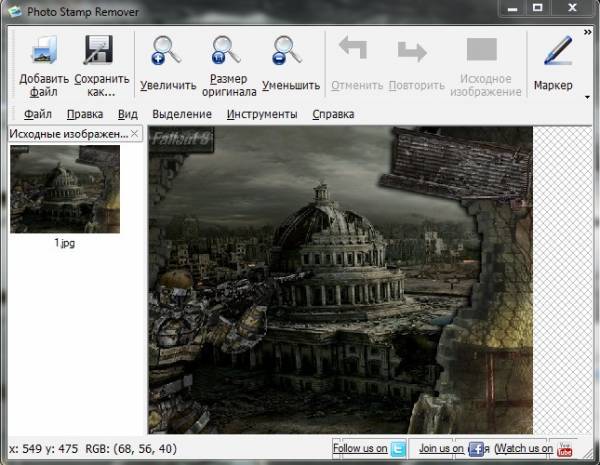Show Исходное изображение (original image)

coord(482,52)
